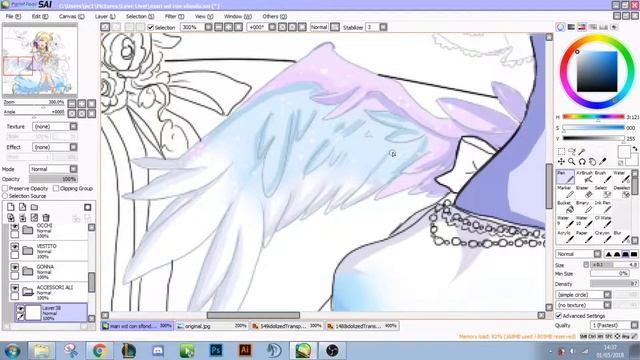Viewport: 640px width, 360px height.
Task: Open the brush no texture dropdown
Action: click(583, 305)
